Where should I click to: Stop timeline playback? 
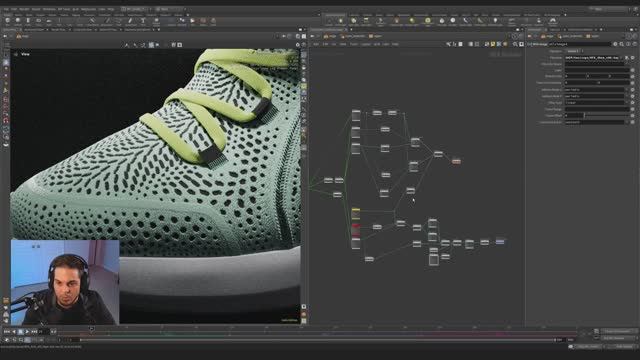coord(20,332)
